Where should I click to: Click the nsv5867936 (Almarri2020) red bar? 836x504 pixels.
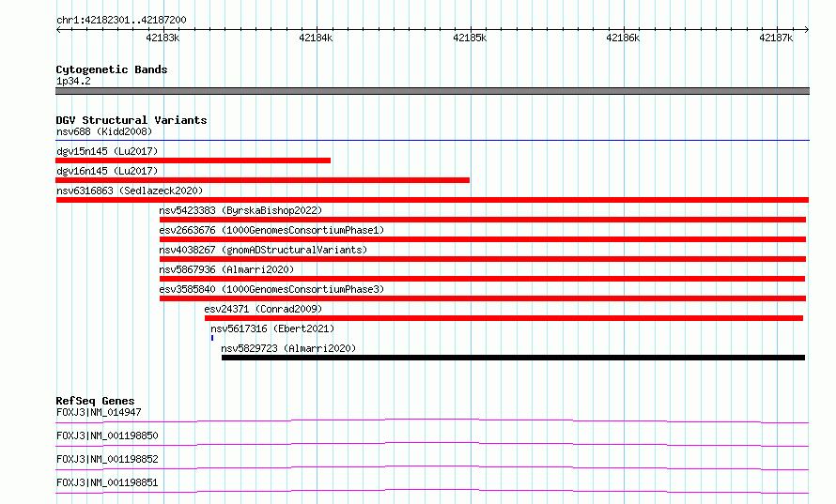[x=482, y=279]
